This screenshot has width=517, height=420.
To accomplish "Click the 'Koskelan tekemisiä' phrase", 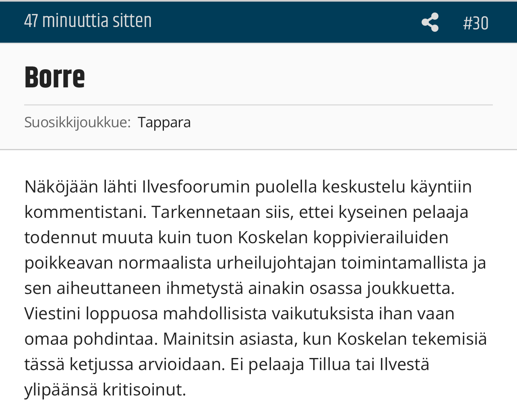I will click(x=412, y=339).
